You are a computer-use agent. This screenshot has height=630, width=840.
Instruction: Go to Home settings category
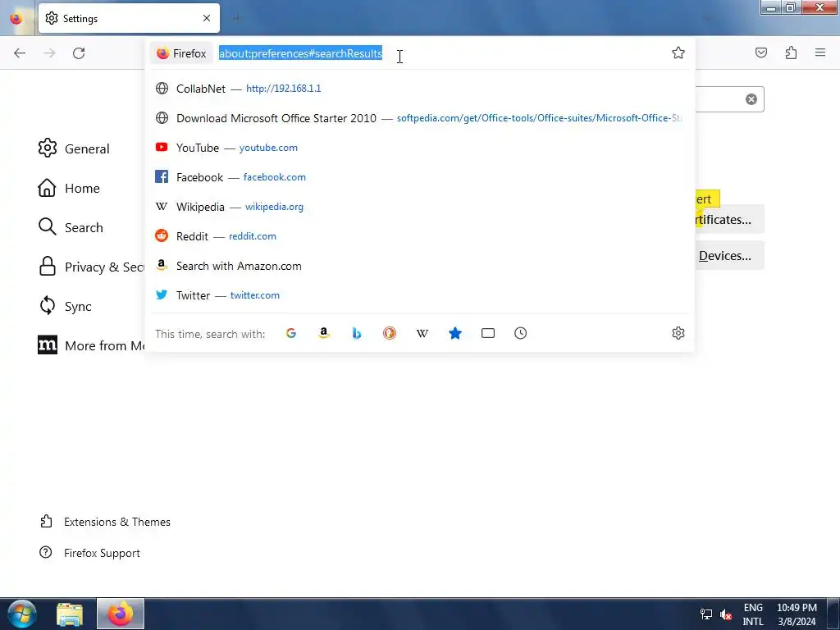(69, 188)
